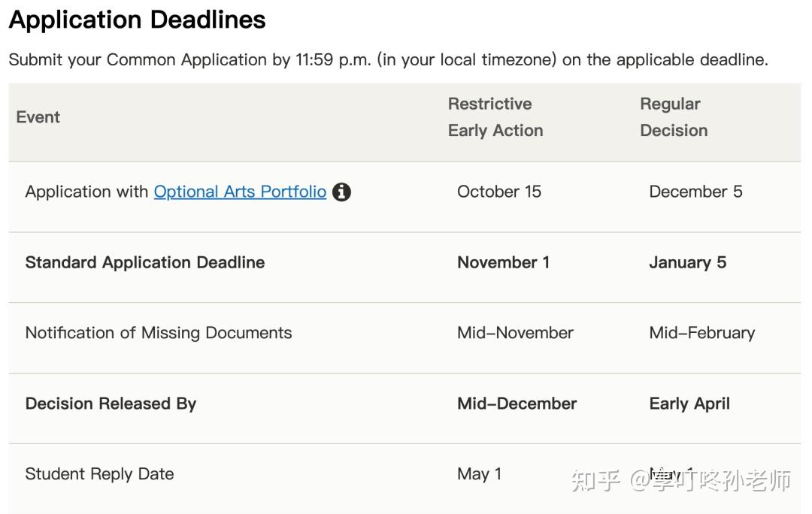Click the Event column header
The image size is (812, 514).
pos(38,117)
